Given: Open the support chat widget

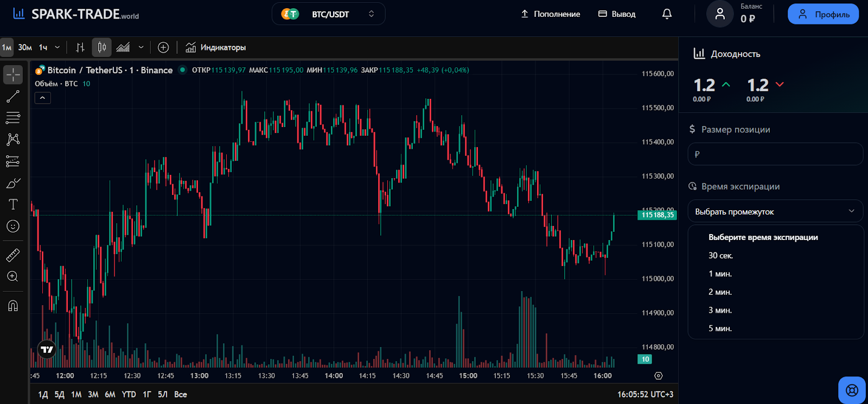Looking at the screenshot, I should tap(852, 390).
